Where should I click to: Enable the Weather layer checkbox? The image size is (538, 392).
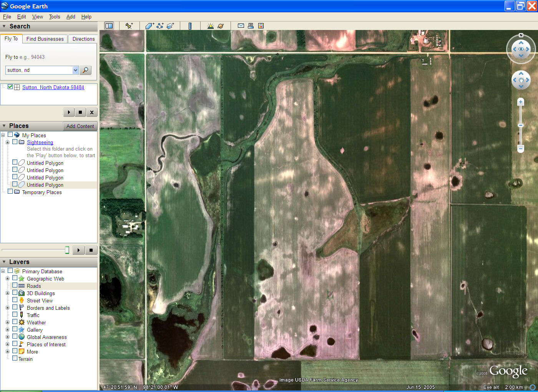tap(15, 322)
